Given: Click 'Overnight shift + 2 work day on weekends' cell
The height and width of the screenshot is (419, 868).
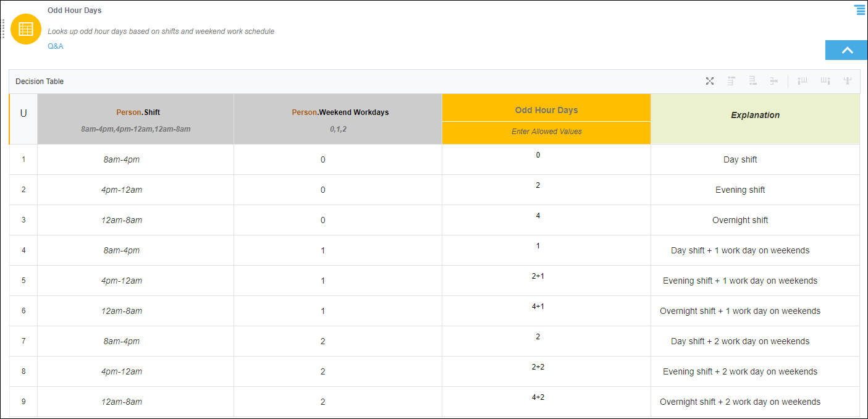Looking at the screenshot, I should pos(755,402).
